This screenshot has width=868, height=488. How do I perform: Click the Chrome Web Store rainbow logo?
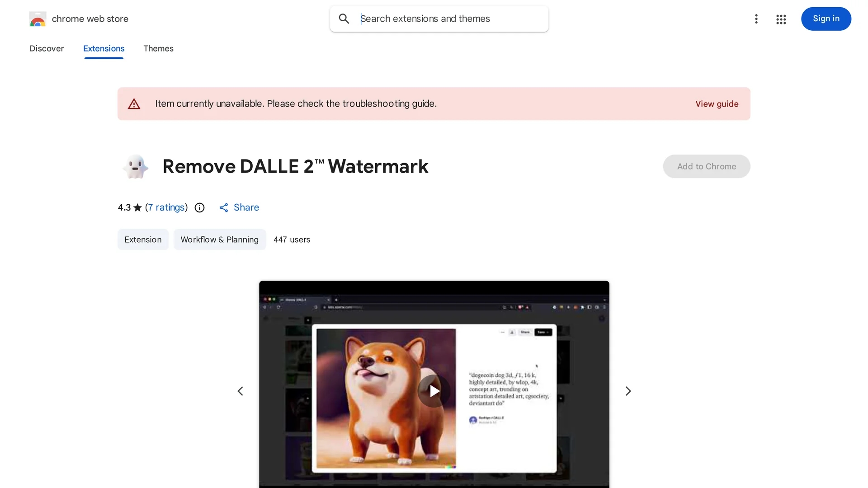coord(38,19)
